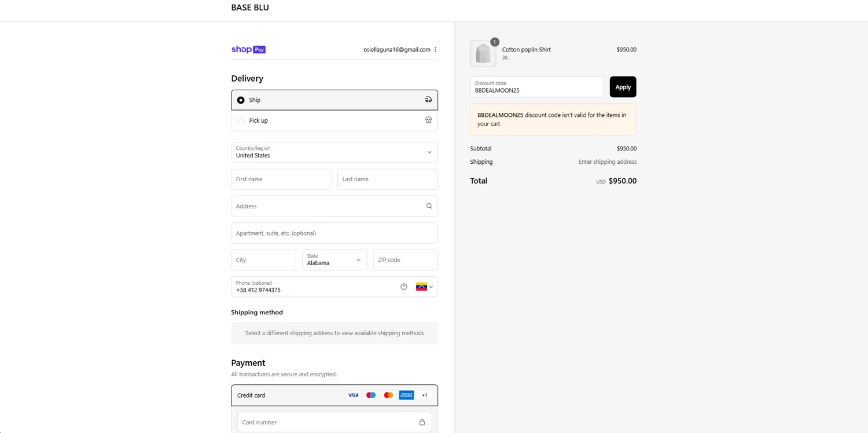868x433 pixels.
Task: Click the Payment section heading
Action: tap(248, 363)
